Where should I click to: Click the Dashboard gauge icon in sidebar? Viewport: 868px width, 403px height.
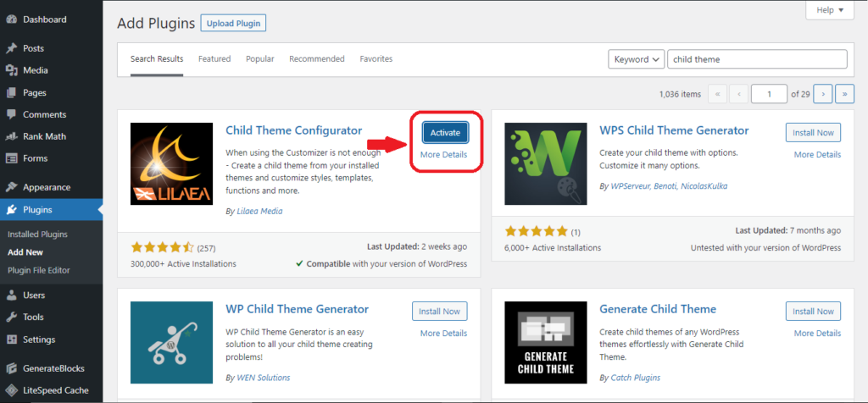point(10,19)
